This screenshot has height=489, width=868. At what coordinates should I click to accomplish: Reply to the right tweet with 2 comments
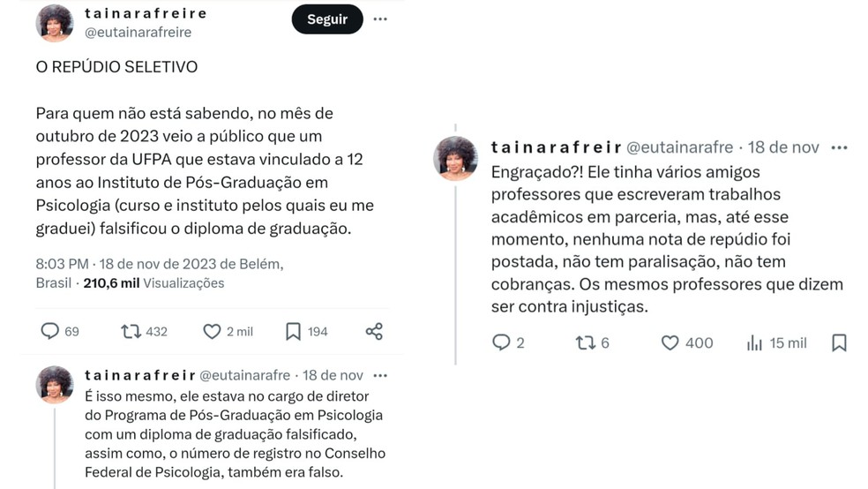[x=501, y=342]
